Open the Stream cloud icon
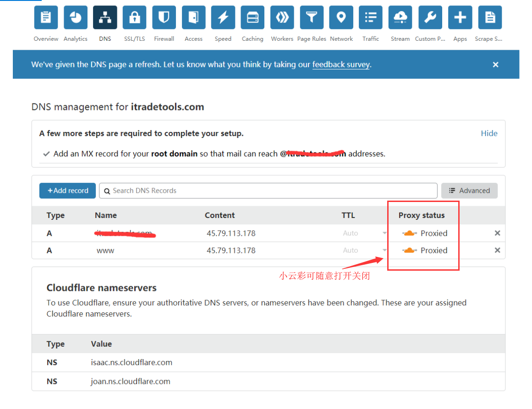 pyautogui.click(x=400, y=17)
